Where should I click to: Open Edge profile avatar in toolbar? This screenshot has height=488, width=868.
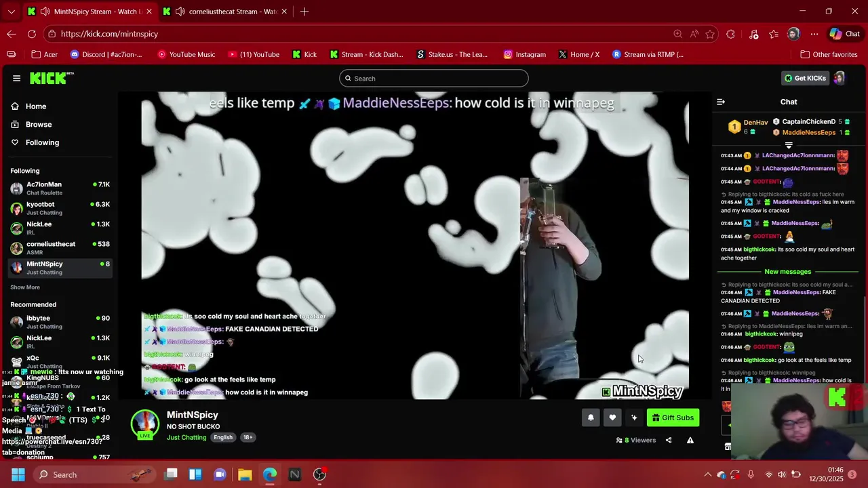793,34
